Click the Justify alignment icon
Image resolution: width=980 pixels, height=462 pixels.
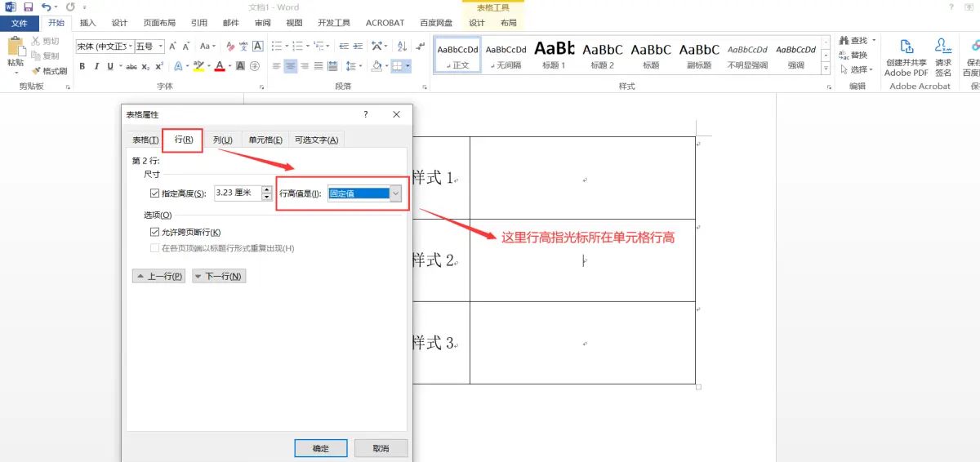coord(319,65)
